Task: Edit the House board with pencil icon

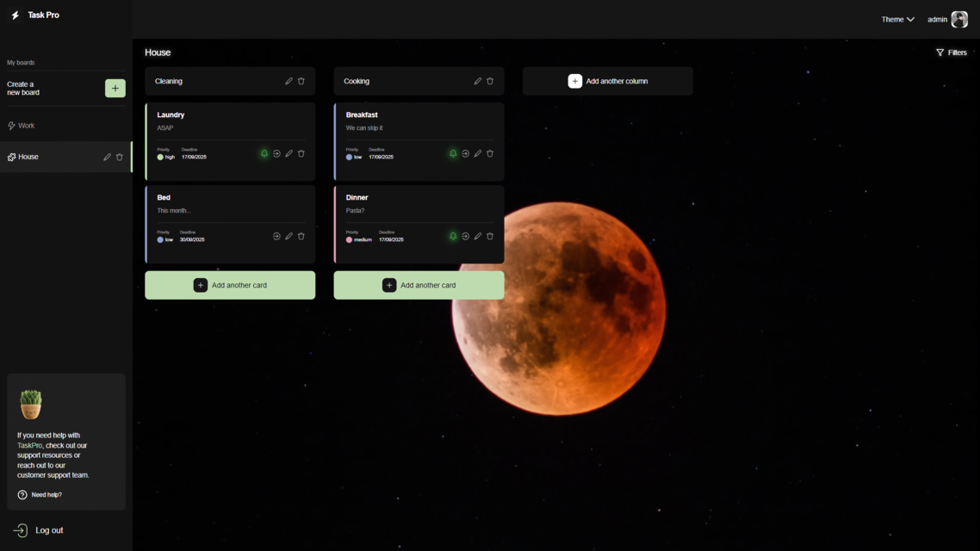Action: coord(107,157)
